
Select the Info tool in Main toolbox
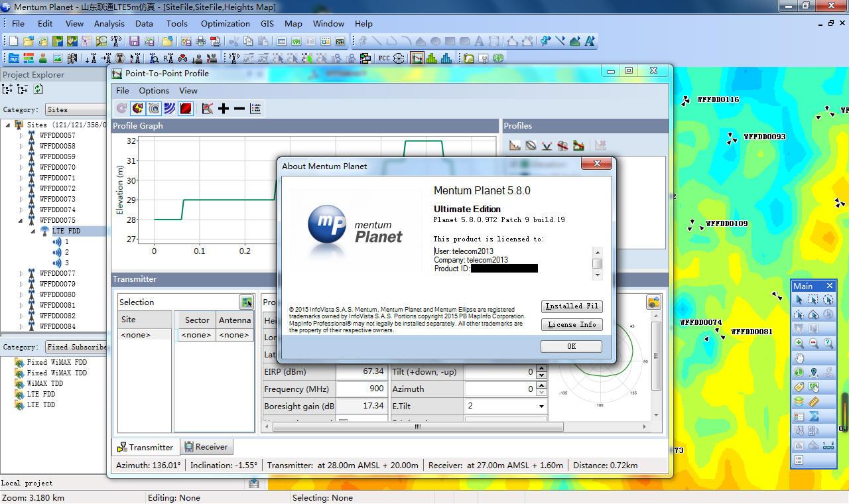point(799,373)
